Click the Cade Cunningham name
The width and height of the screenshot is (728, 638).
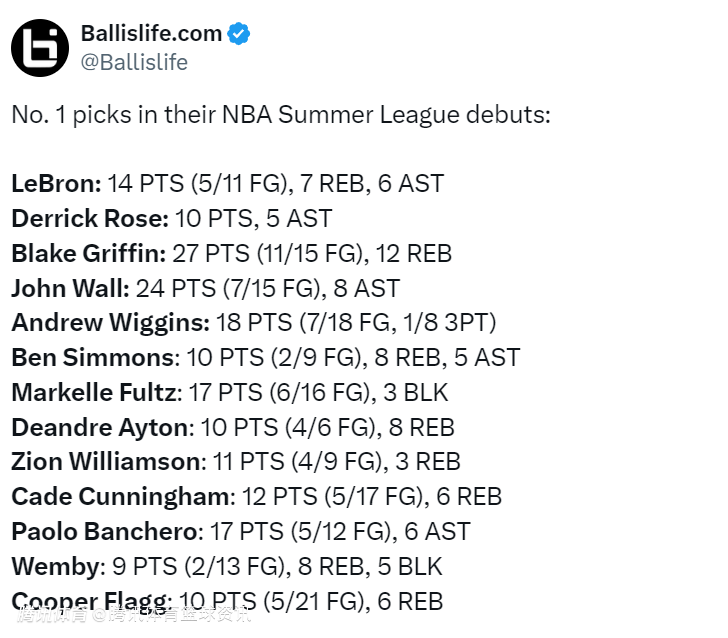click(121, 496)
